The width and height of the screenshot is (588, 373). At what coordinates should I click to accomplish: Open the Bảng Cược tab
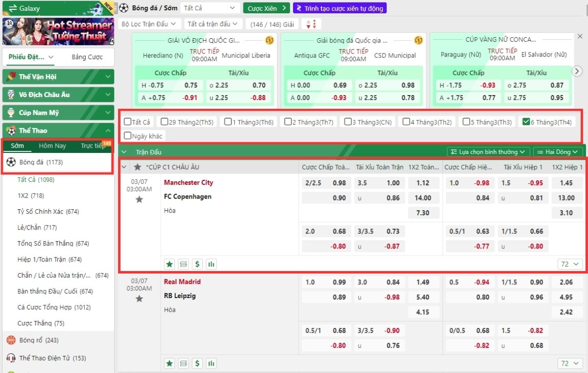point(87,57)
